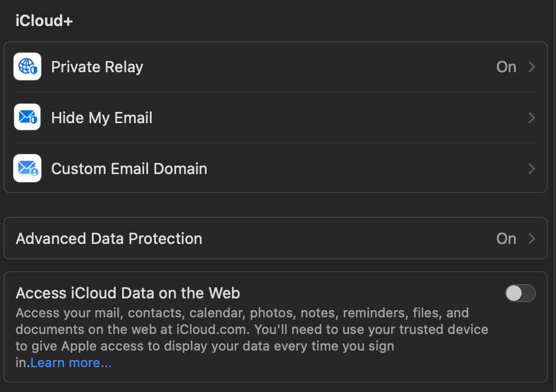Click the On status beside Private Relay

[x=506, y=67]
